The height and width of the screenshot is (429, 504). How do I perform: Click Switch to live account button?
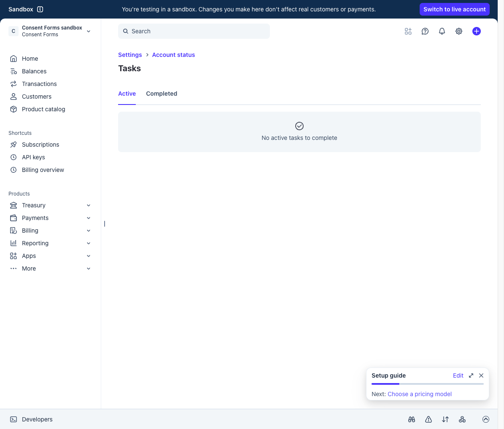coord(455,9)
